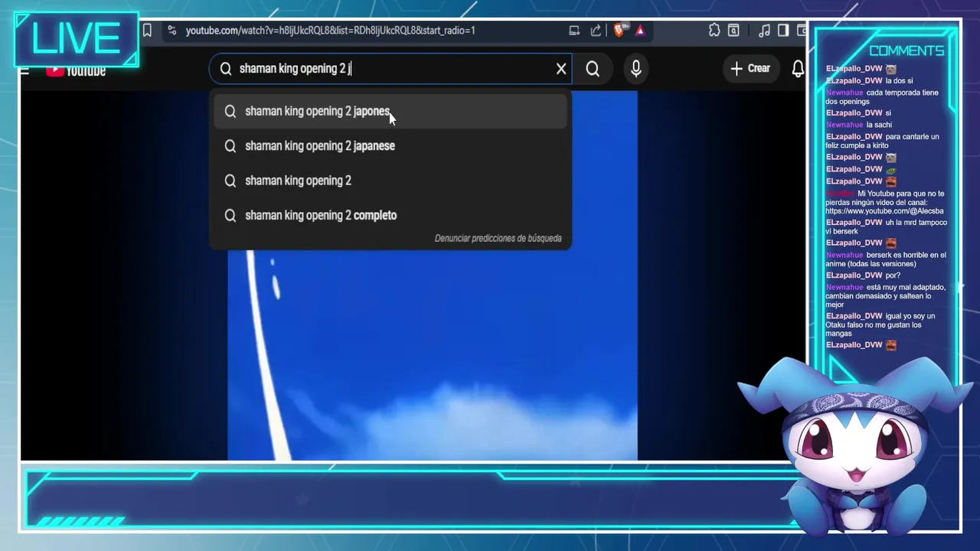Click Newnahue's comment "la sachi"
The width and height of the screenshot is (980, 551).
coord(879,125)
